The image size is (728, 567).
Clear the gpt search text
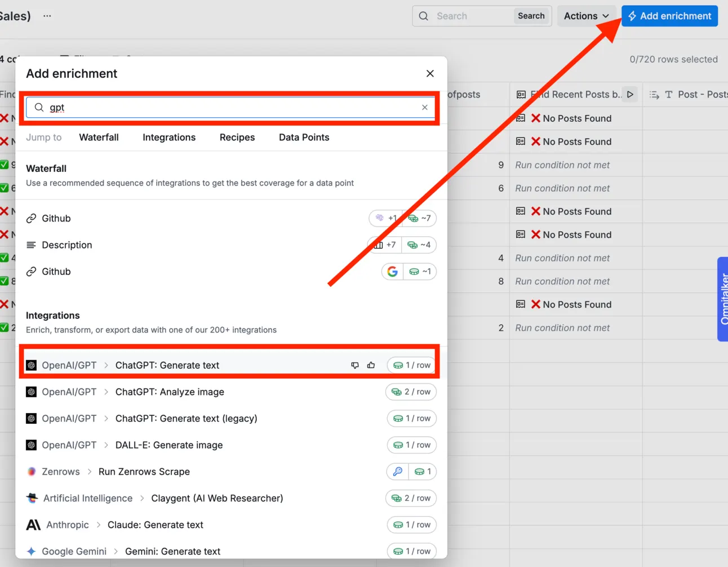click(x=425, y=107)
